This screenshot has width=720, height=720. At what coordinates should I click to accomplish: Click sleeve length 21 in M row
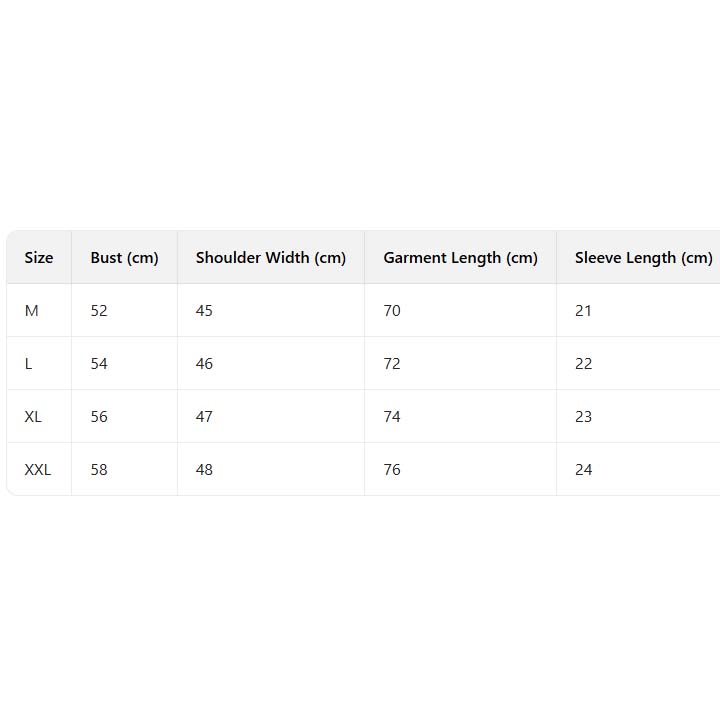coord(584,311)
